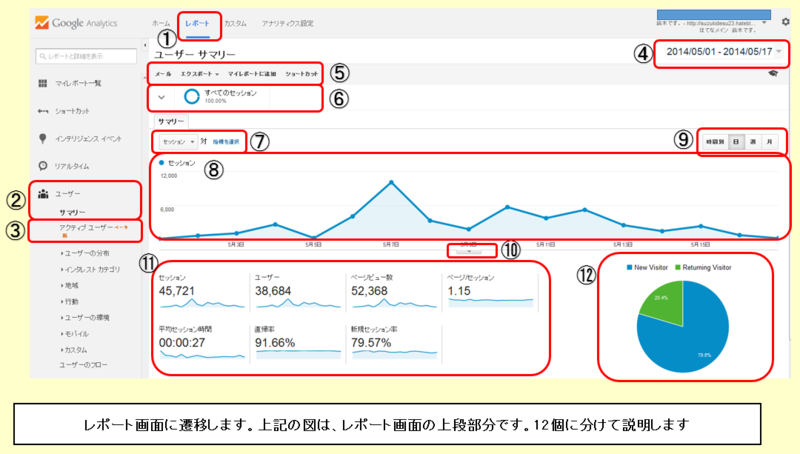
Task: Switch chart to 月 view
Action: point(769,142)
